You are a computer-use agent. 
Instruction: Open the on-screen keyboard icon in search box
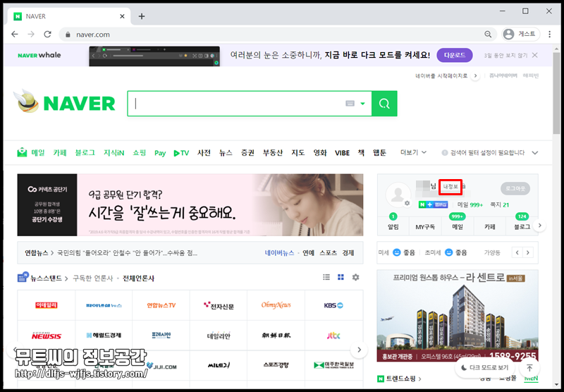(350, 104)
